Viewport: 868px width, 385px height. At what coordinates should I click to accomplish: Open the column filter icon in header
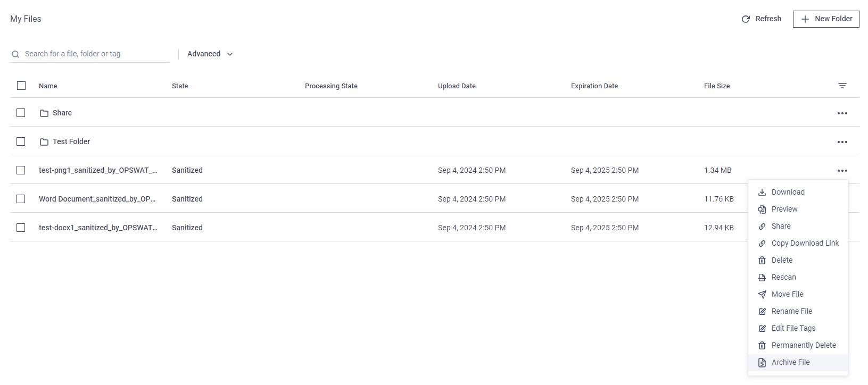pyautogui.click(x=842, y=86)
